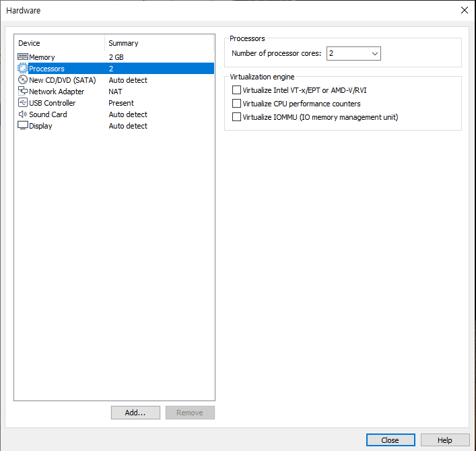This screenshot has width=476, height=451.
Task: Click the Processors chip icon
Action: 22,69
